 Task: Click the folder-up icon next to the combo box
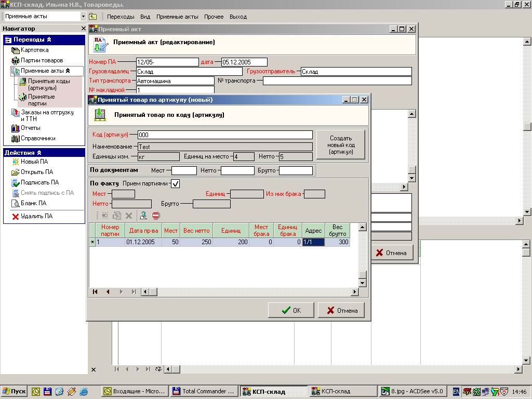point(92,16)
